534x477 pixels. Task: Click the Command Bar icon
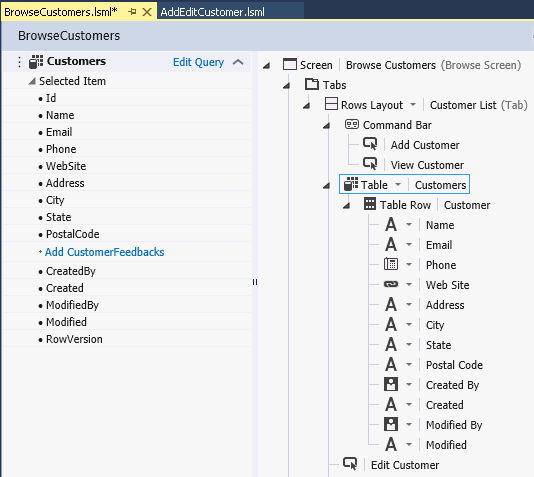pyautogui.click(x=352, y=124)
